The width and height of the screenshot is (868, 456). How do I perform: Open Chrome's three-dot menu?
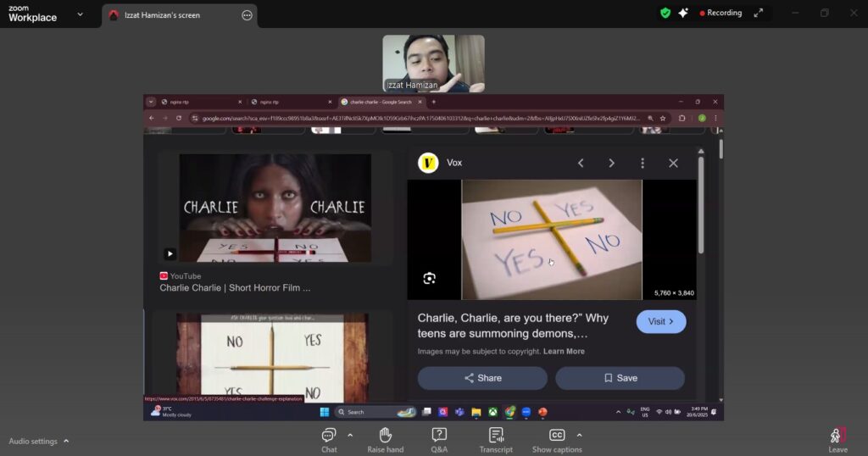click(715, 118)
